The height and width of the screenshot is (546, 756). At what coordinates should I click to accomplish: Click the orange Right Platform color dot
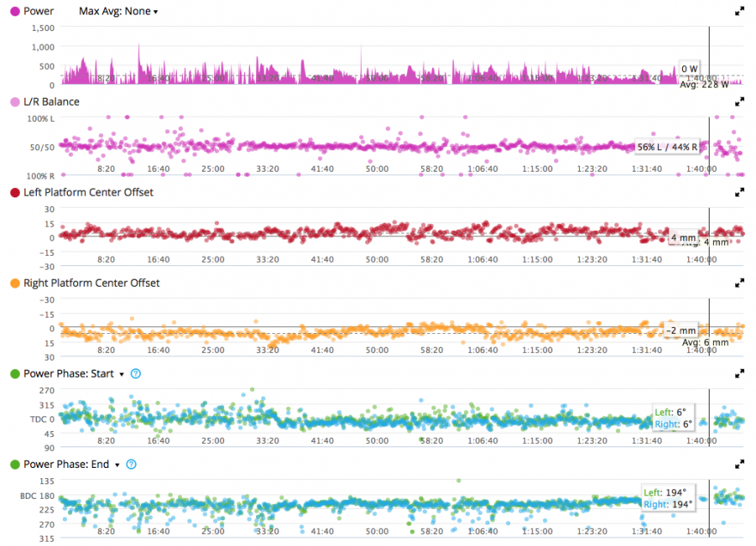tap(15, 283)
